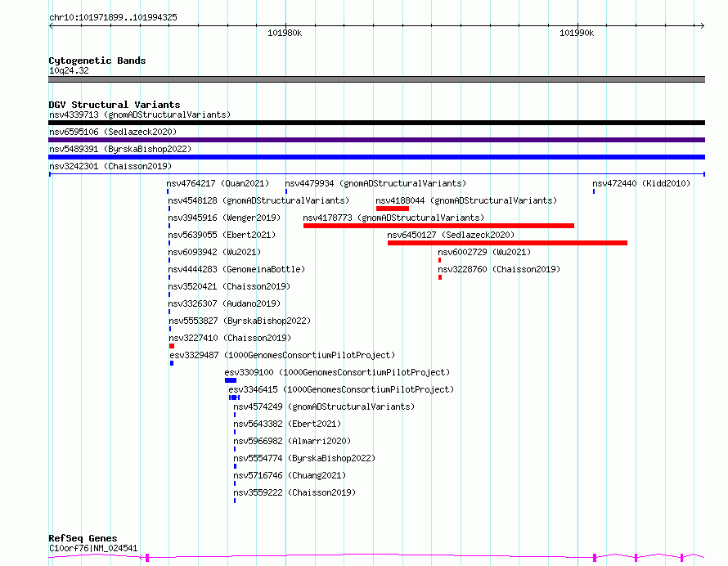Open nsv5489391 ByrskaBishop2022 variant label
The image size is (728, 566).
coord(120,149)
